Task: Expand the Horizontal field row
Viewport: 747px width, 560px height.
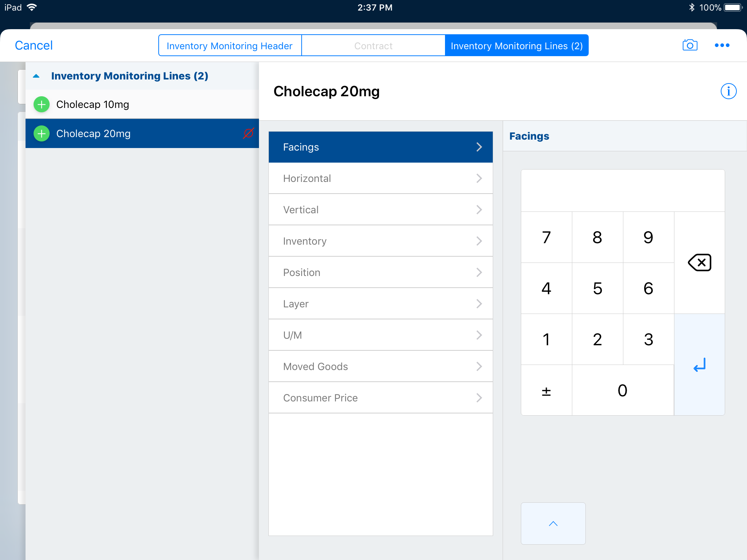Action: tap(380, 178)
